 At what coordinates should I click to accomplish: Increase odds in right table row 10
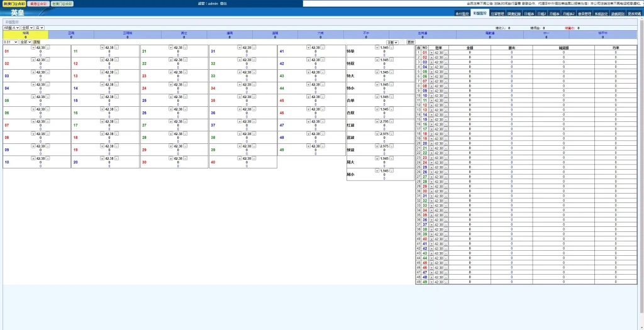point(431,95)
